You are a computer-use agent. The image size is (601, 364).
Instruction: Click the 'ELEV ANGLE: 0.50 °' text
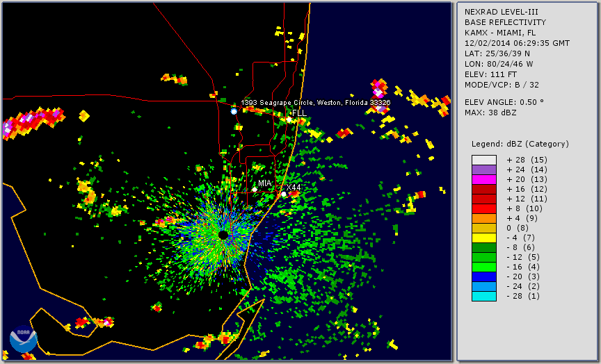[x=504, y=102]
